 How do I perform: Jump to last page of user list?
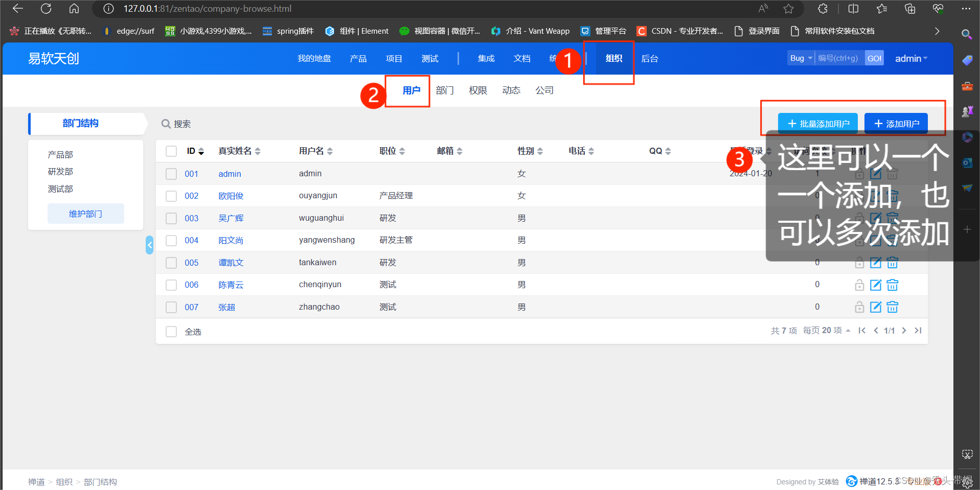pos(918,331)
